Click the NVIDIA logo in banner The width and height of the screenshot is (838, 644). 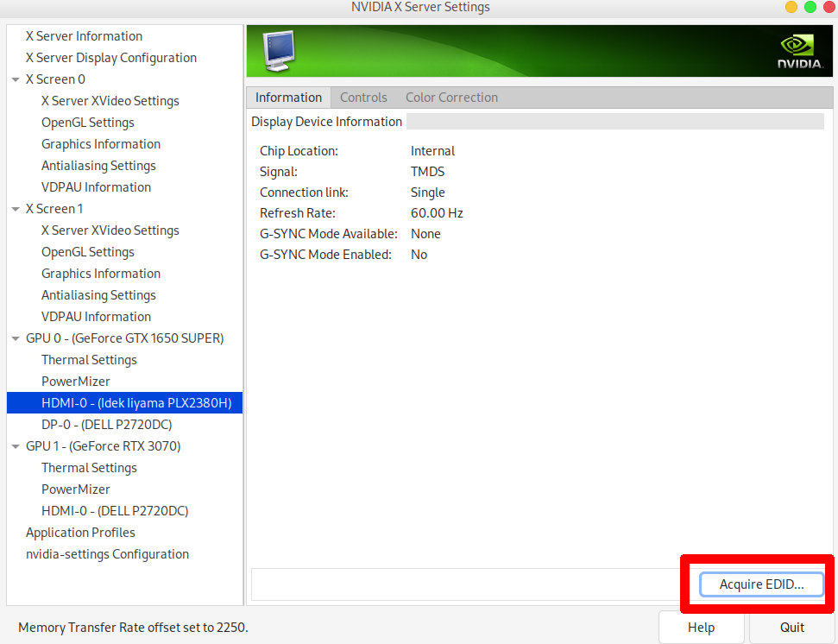pos(799,52)
